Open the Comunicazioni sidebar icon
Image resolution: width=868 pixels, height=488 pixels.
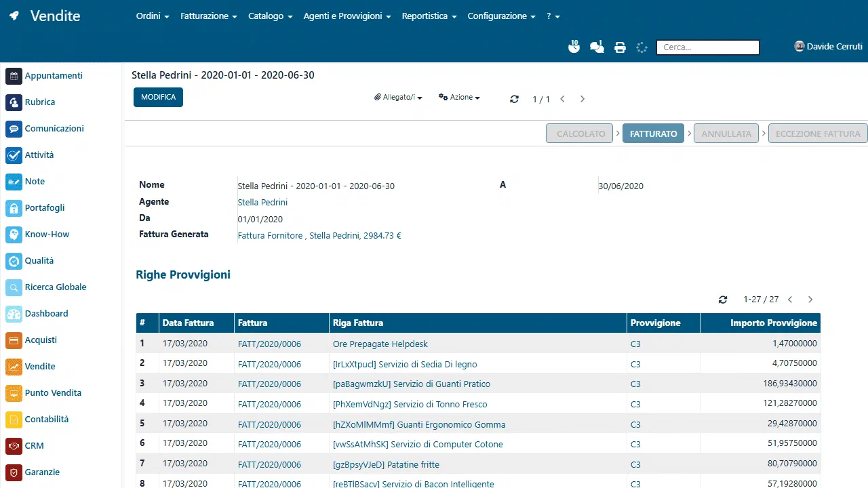pyautogui.click(x=14, y=129)
